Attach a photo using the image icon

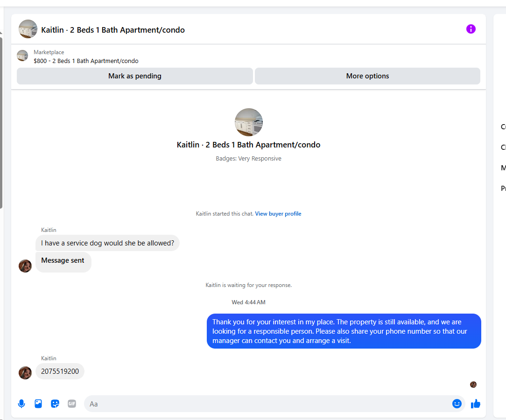point(38,404)
